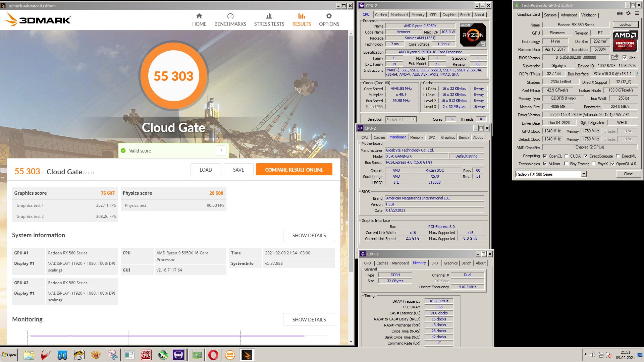
Task: Open the Start (Пуск) menu
Action: [x=9, y=355]
